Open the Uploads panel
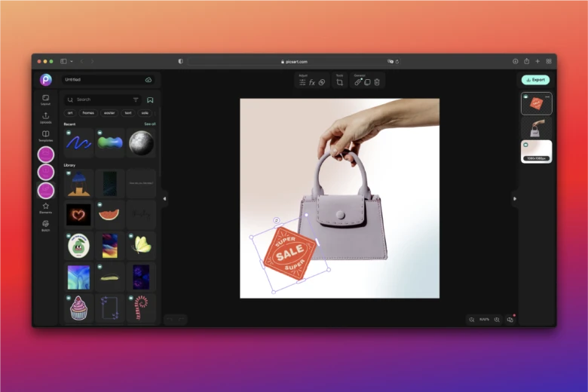This screenshot has width=588, height=392. 46,117
